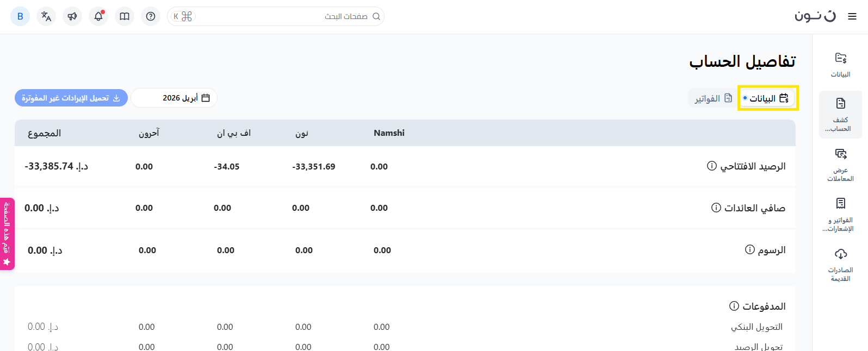This screenshot has width=868, height=351.
Task: Open the أبريل 2026 date picker
Action: [174, 98]
